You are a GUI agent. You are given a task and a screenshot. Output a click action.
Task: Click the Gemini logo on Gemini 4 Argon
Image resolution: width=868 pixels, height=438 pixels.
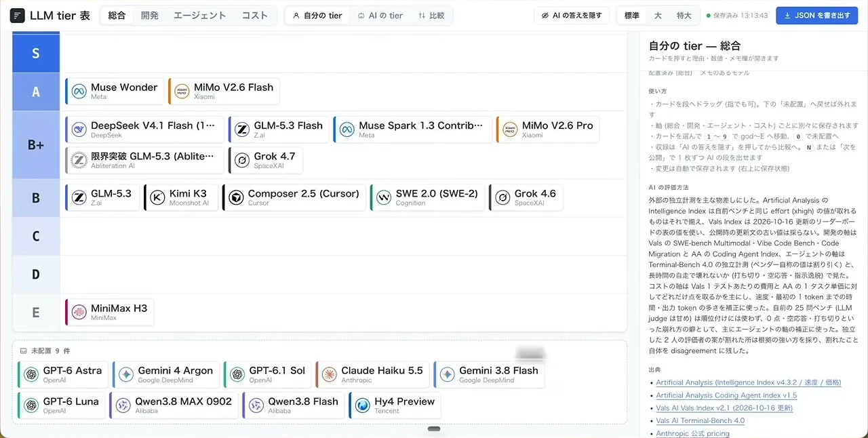126,374
